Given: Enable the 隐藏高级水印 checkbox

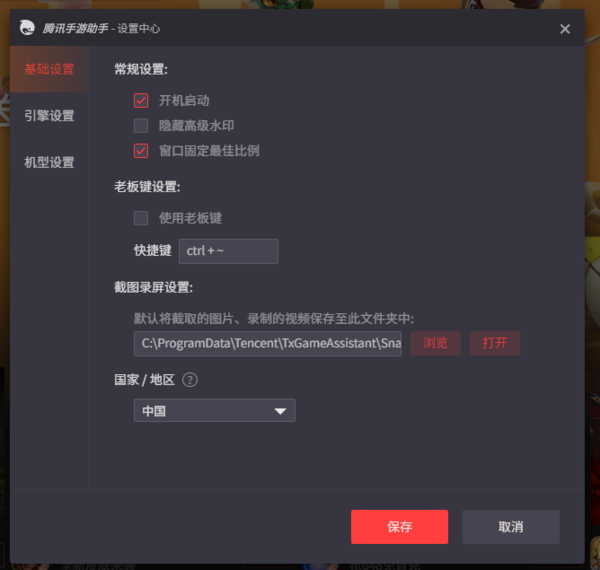Looking at the screenshot, I should [141, 125].
